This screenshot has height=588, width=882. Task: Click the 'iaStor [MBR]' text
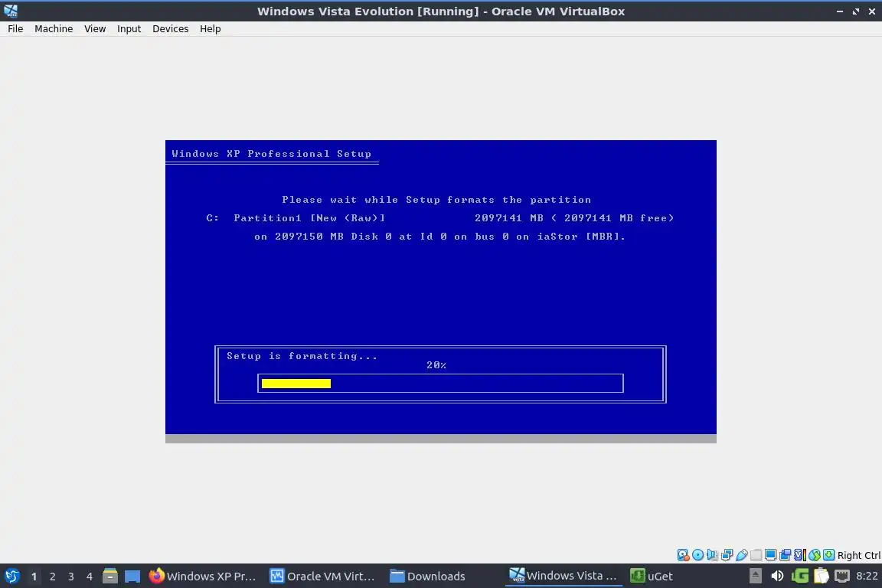point(581,237)
